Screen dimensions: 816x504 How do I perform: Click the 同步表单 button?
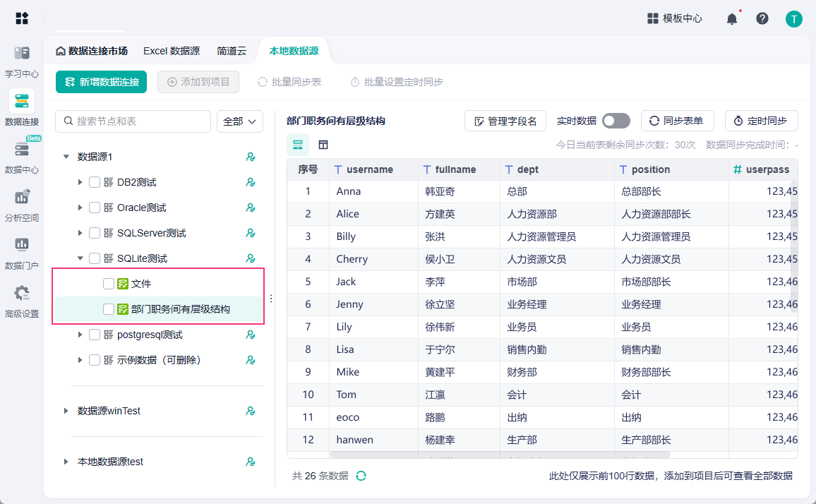coord(677,121)
